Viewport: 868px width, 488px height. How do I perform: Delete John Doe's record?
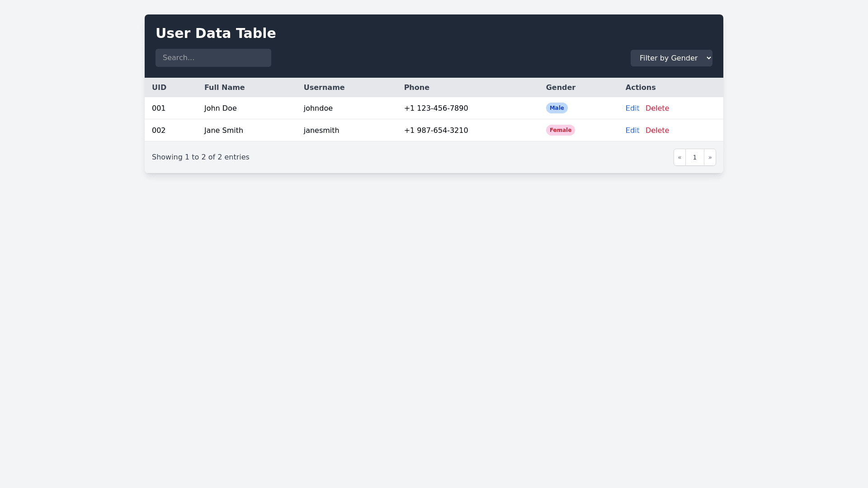657,108
